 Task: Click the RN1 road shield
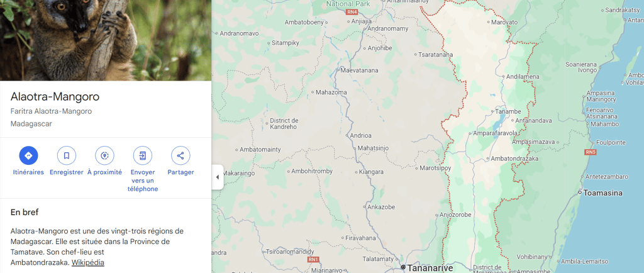(313, 259)
